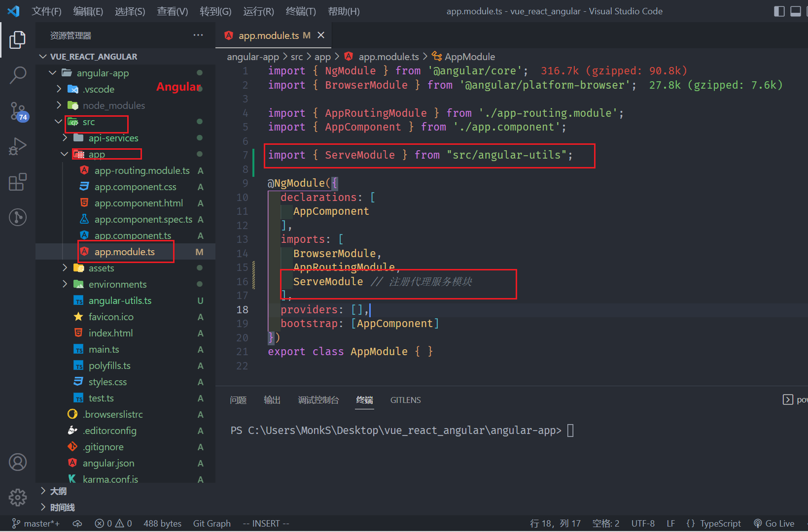Start Go Live server from status bar

point(774,524)
